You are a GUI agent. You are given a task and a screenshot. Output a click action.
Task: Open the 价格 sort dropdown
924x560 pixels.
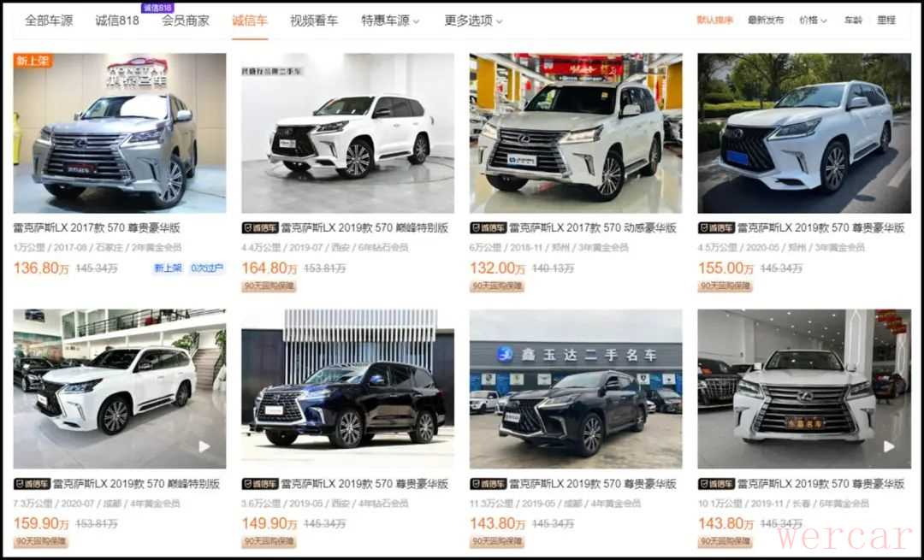click(813, 20)
